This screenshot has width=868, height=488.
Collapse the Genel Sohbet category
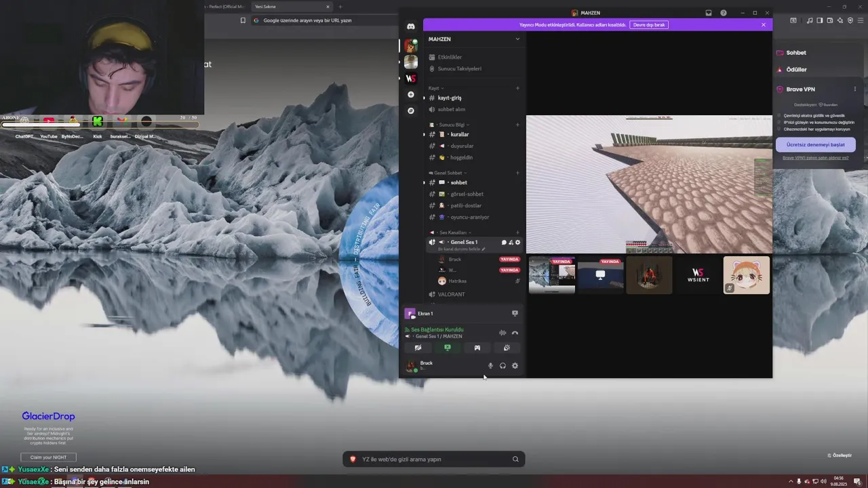click(x=448, y=173)
